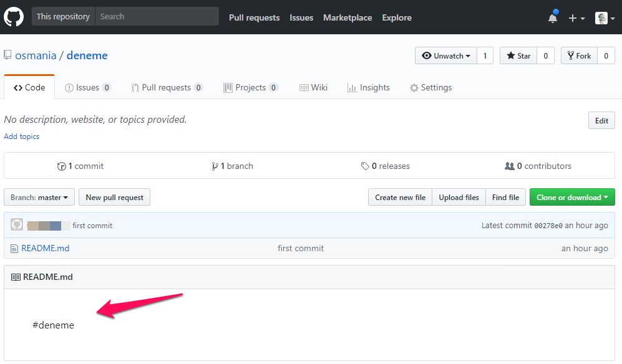
Task: Click the Edit description button
Action: 601,121
